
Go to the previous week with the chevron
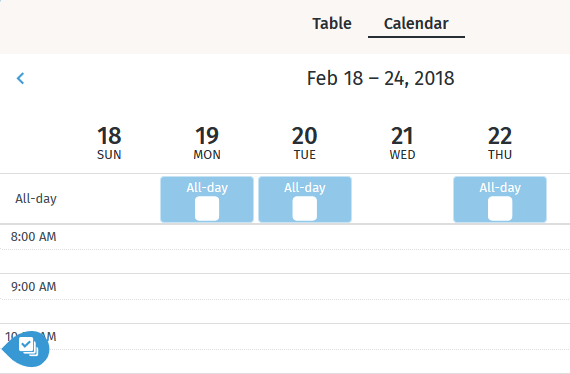pos(20,78)
